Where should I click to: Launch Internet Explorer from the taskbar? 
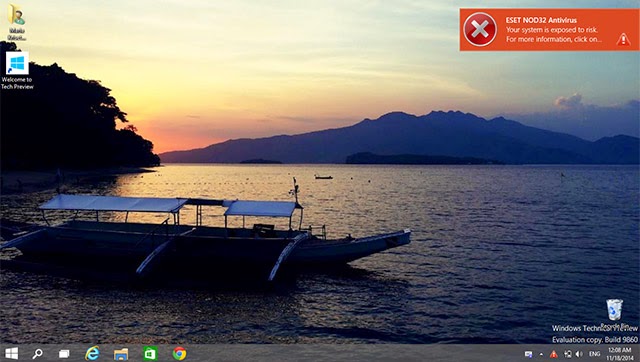click(x=92, y=353)
